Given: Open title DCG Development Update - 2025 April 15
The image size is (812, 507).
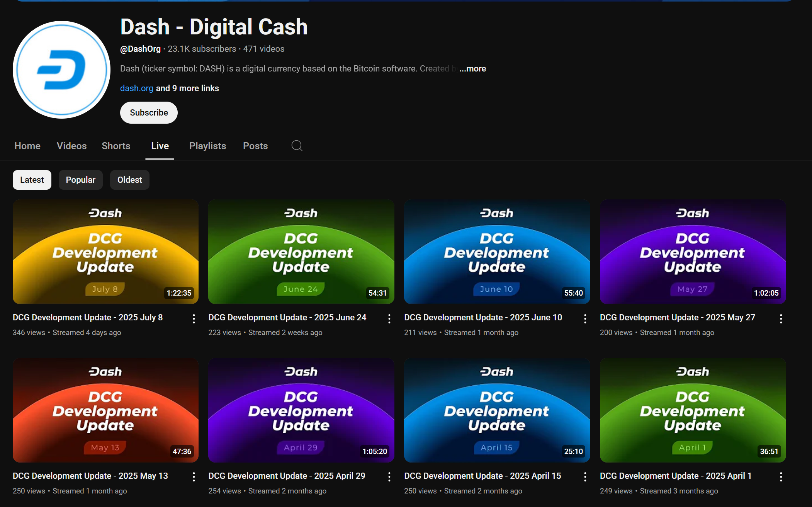Looking at the screenshot, I should [482, 476].
